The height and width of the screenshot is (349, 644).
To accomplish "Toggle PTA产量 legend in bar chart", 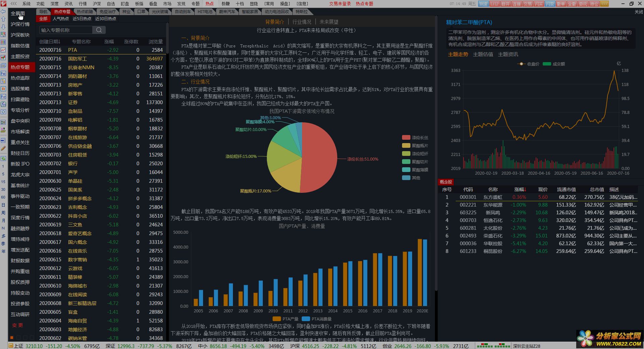I will (x=285, y=319).
